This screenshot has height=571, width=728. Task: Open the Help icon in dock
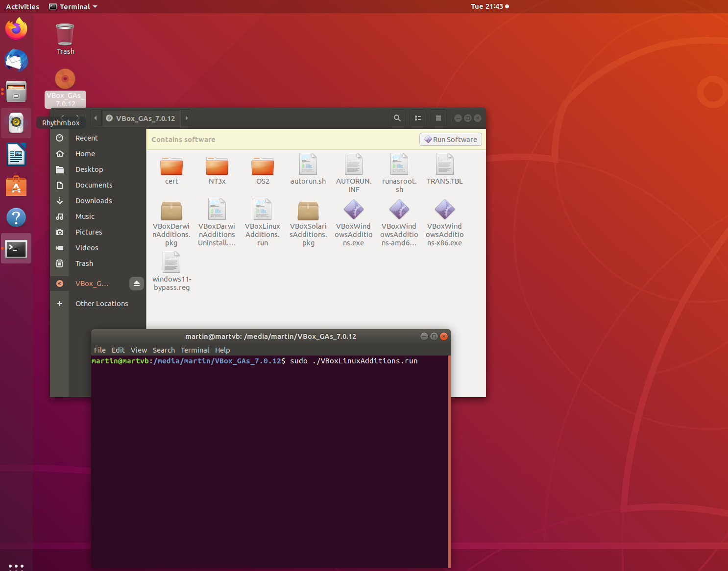point(16,217)
